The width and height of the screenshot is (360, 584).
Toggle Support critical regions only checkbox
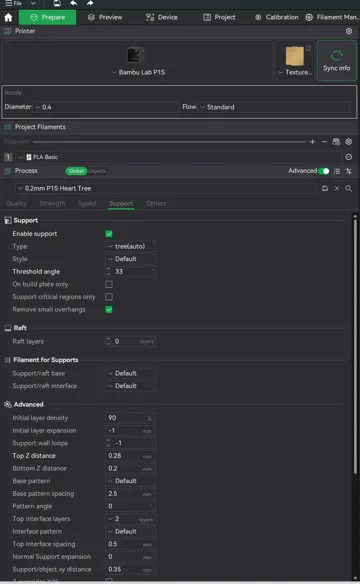[x=109, y=297]
